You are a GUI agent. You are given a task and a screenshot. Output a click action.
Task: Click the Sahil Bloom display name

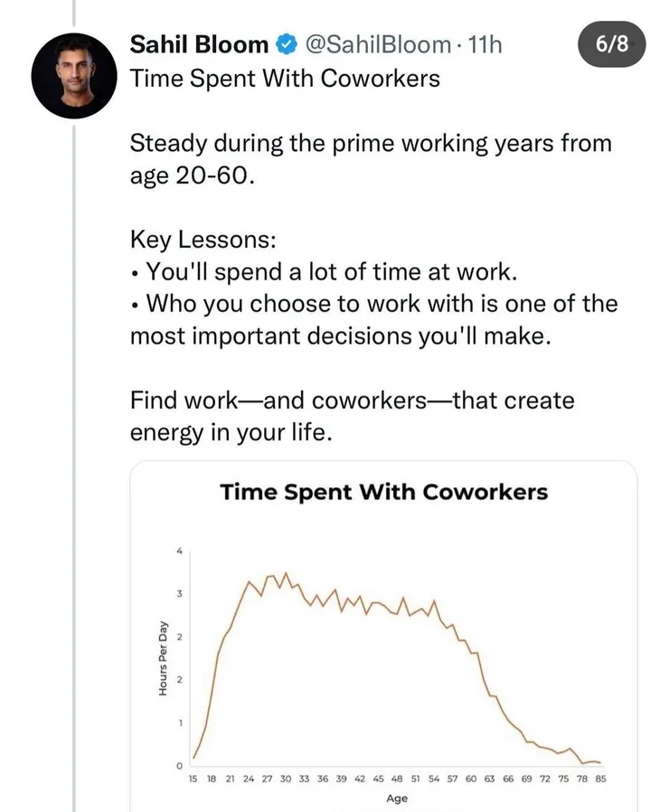199,44
